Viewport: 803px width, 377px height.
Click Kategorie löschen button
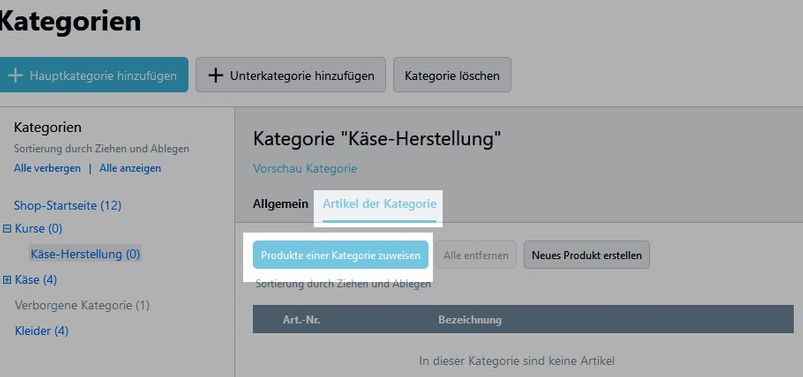click(452, 75)
